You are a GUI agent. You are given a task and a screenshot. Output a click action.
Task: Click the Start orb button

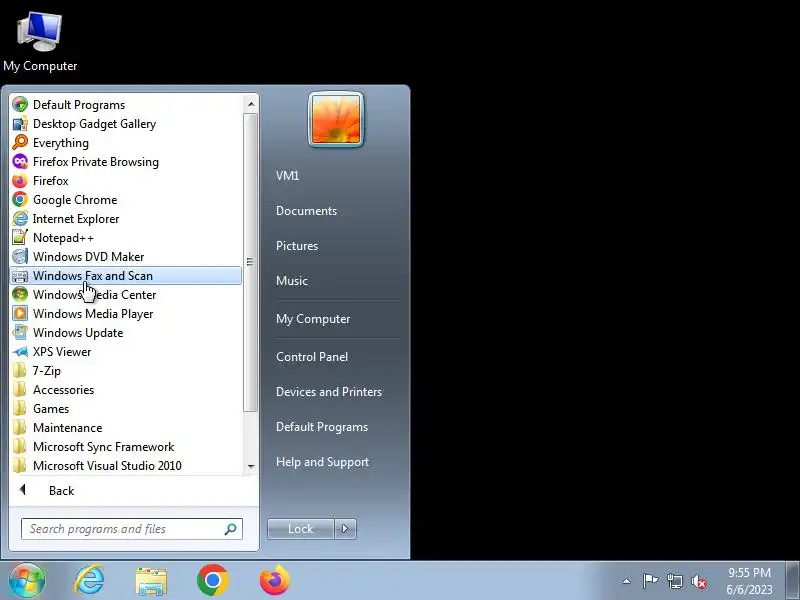27,581
